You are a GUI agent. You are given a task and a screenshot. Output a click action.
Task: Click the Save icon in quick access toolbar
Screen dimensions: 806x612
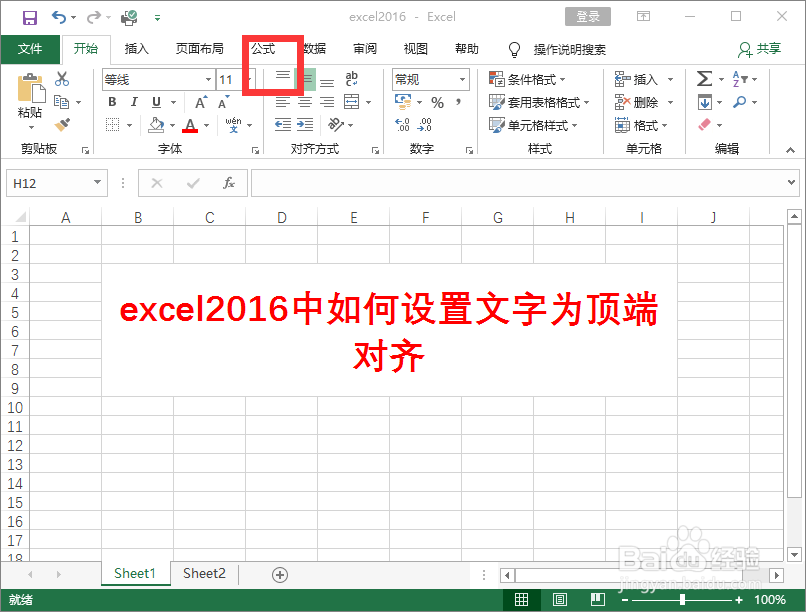coord(29,17)
